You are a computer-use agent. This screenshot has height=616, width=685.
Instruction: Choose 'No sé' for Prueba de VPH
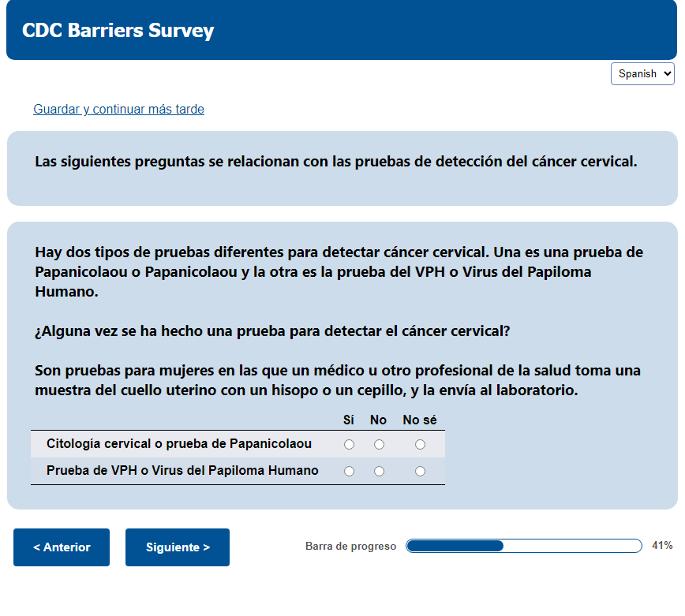pos(420,472)
